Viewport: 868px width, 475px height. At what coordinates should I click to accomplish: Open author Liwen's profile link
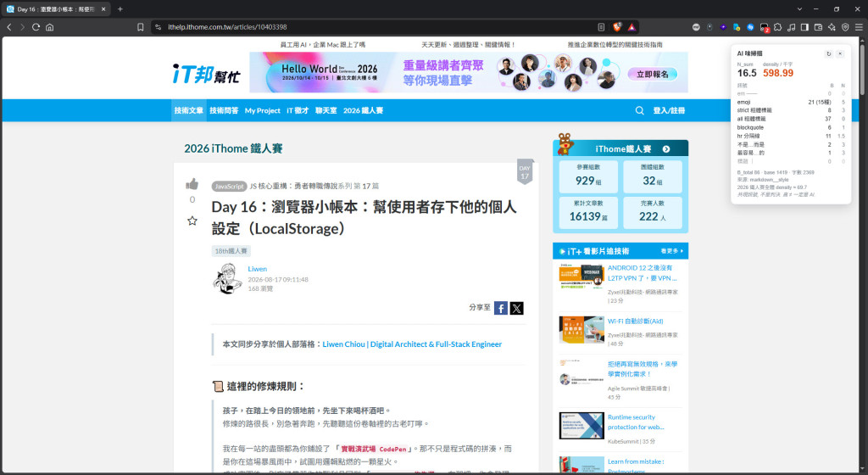(257, 269)
